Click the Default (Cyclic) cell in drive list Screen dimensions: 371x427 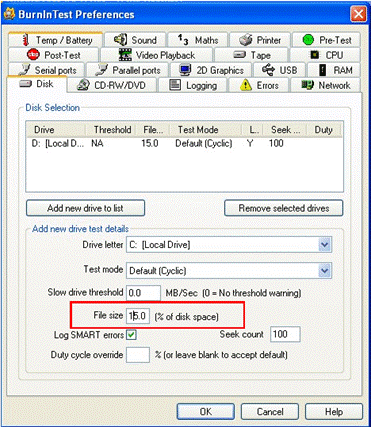coord(204,144)
